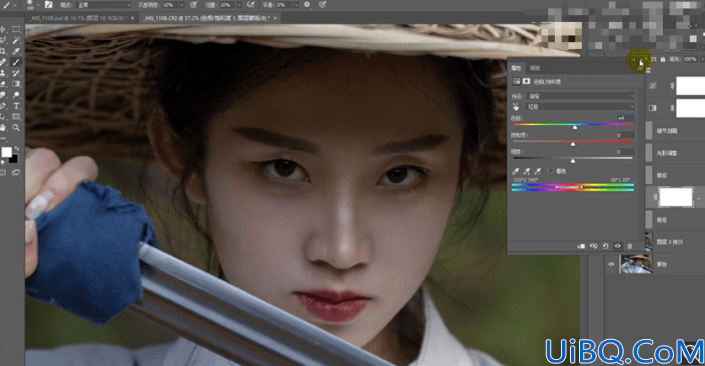Open the brush settings panel toggle
Viewport: 705px width, 366px height.
[48, 4]
